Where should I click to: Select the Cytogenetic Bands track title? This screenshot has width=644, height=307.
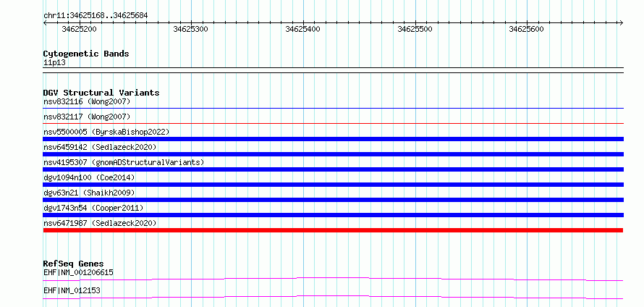coord(86,54)
